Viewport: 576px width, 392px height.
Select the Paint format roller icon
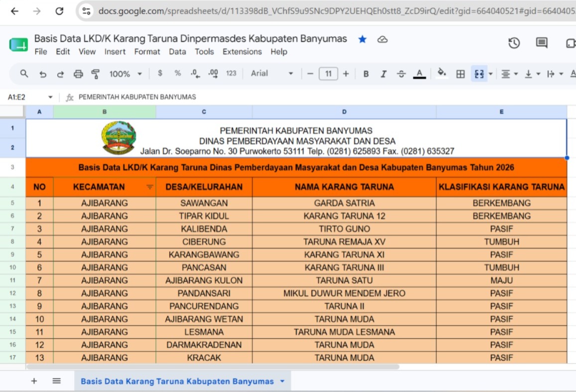pyautogui.click(x=96, y=74)
